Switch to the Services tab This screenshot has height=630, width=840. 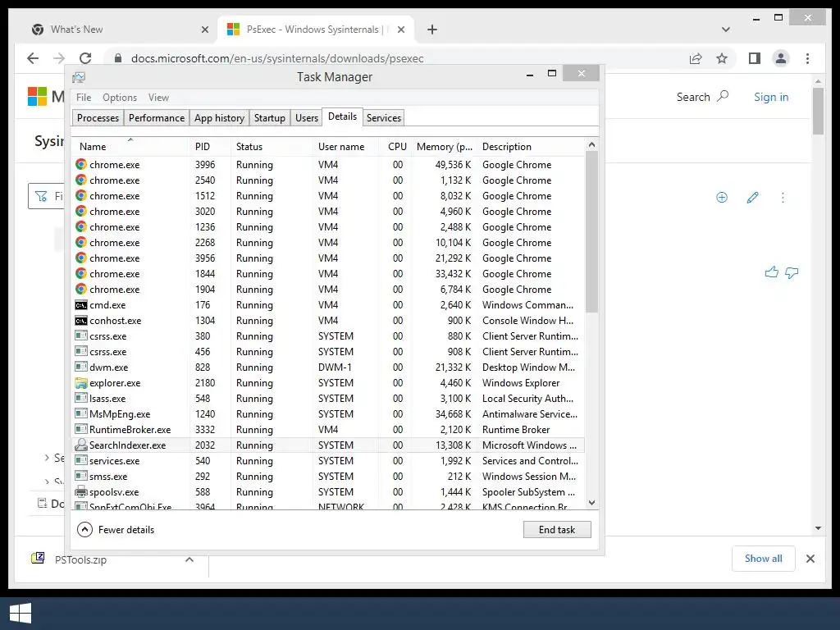coord(384,118)
